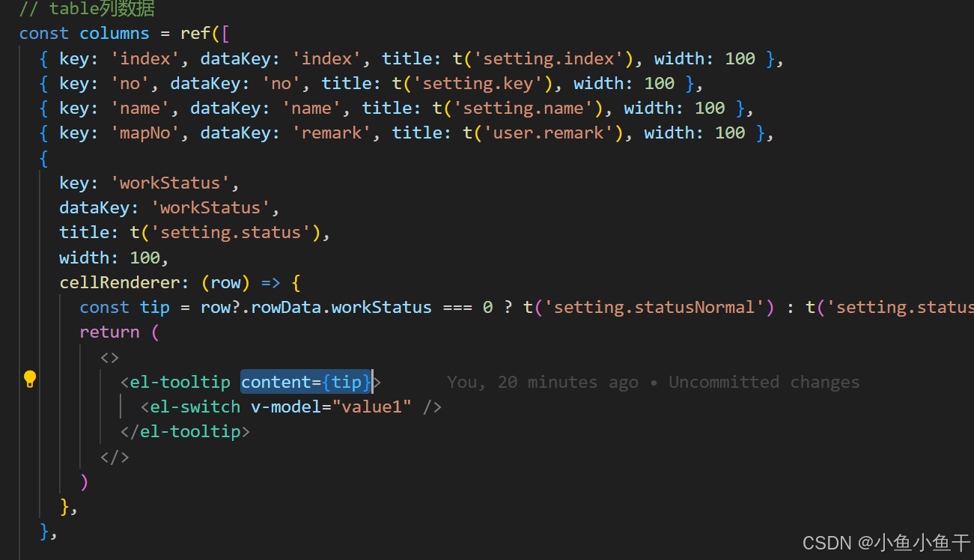Image resolution: width=974 pixels, height=560 pixels.
Task: Click 'rowData.workStatus' expression
Action: point(341,307)
